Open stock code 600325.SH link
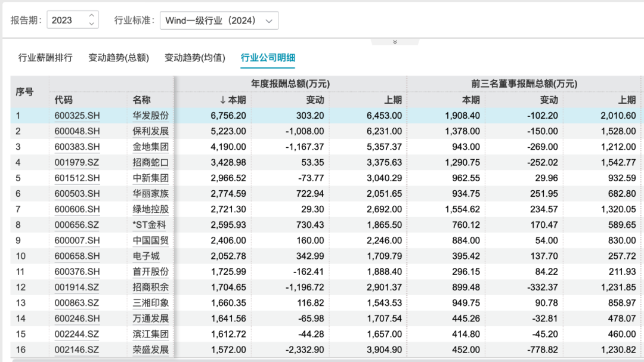Viewport: 644px width, 362px height. [77, 116]
